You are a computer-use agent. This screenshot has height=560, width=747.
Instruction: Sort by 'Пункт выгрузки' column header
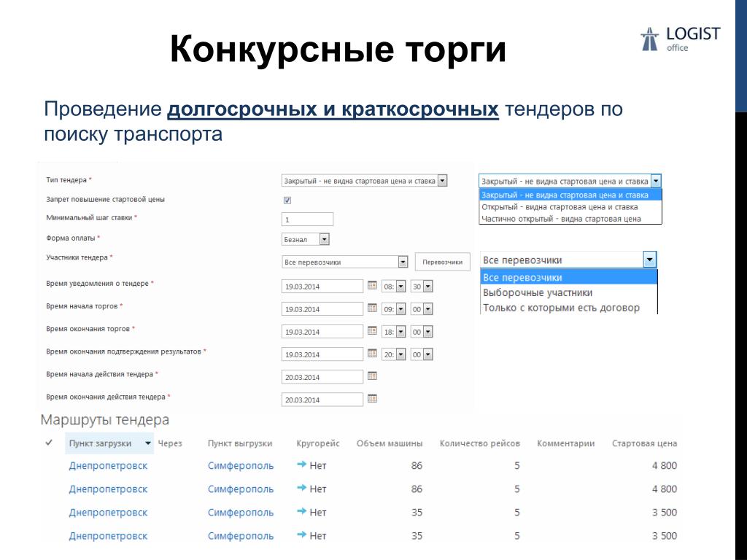pos(239,443)
